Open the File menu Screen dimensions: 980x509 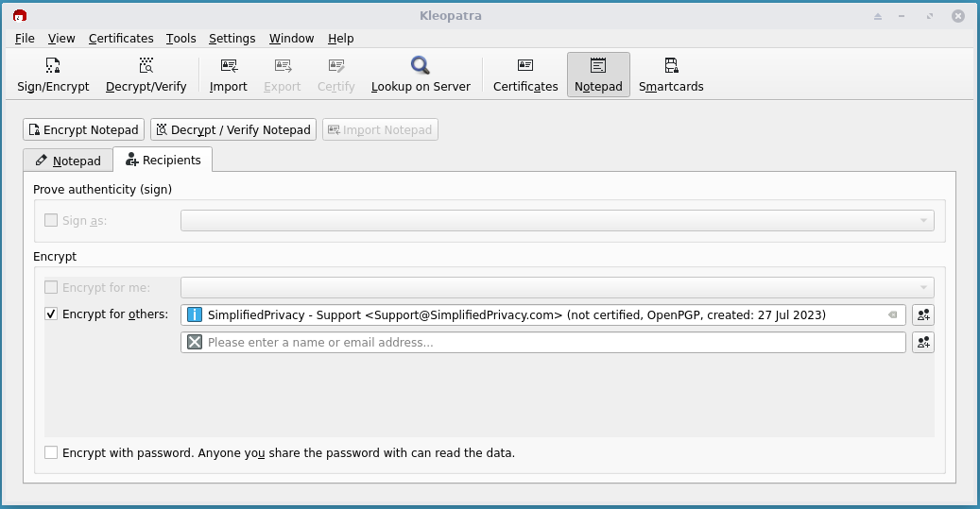coord(25,38)
